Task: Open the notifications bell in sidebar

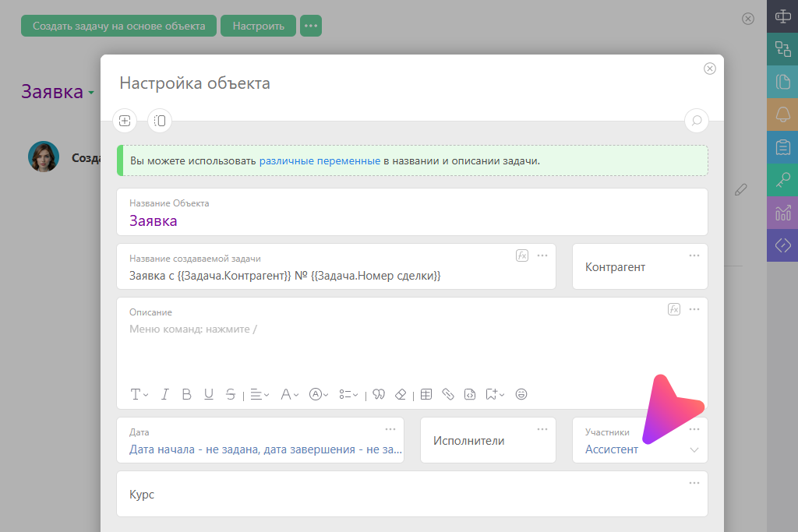Action: tap(782, 116)
